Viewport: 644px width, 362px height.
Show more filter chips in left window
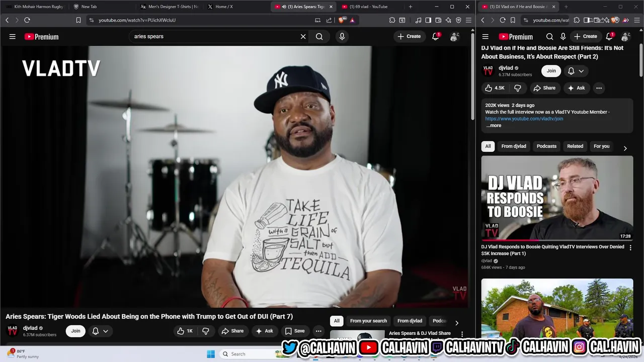457,323
